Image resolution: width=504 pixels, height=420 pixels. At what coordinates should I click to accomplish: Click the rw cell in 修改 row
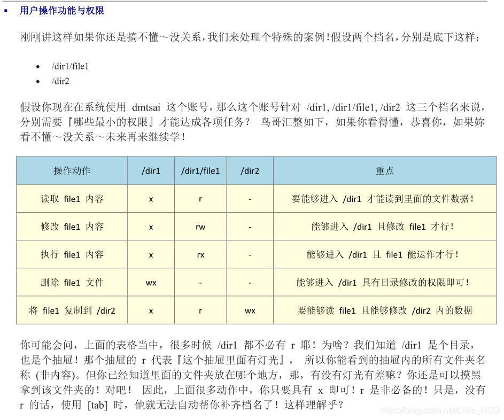[x=200, y=227]
